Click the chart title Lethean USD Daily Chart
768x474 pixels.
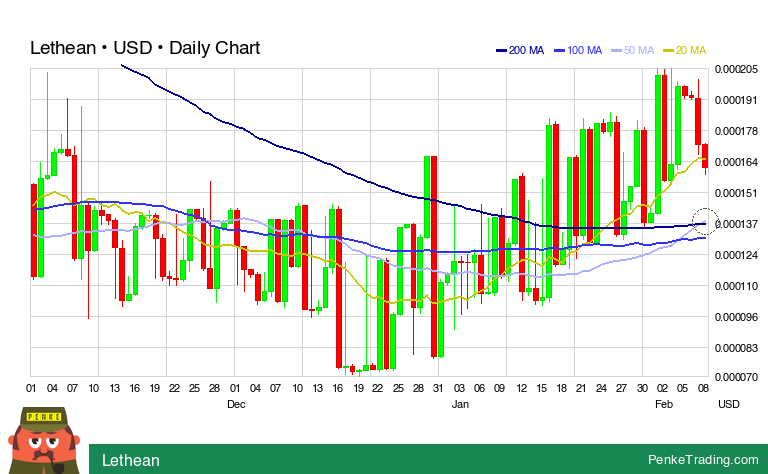pos(145,48)
